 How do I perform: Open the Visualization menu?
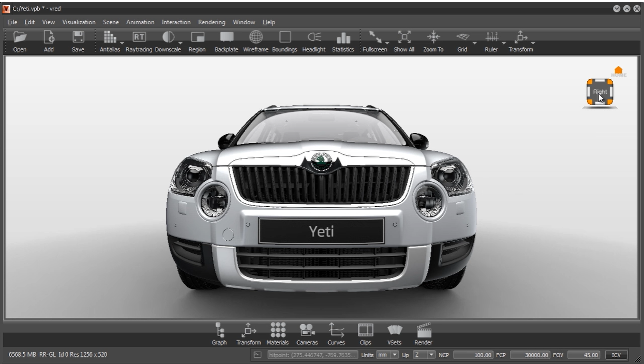(x=79, y=22)
